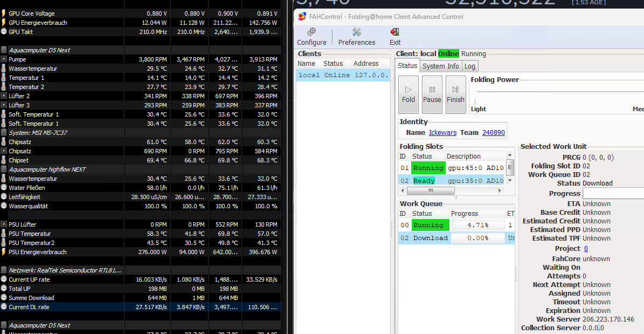Click the Total UP icon
The height and width of the screenshot is (334, 644).
(x=4, y=289)
